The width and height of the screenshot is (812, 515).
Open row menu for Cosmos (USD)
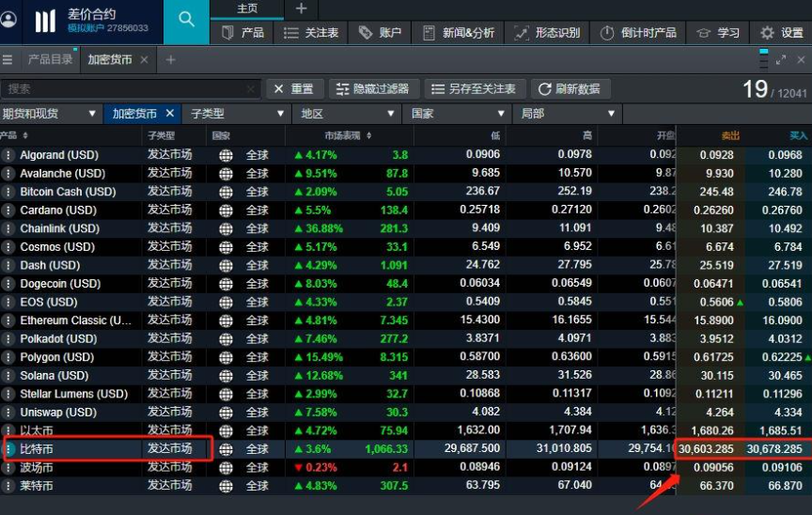pyautogui.click(x=8, y=247)
